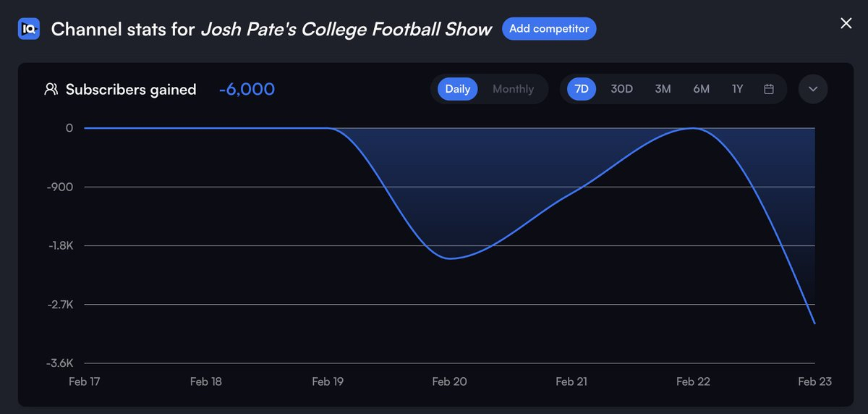
Task: Click the subscribers people icon
Action: click(51, 89)
